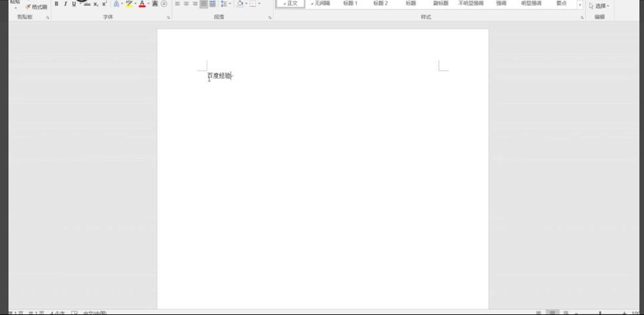Apply red font color
Viewport: 644px width, 315px height.
pyautogui.click(x=142, y=4)
